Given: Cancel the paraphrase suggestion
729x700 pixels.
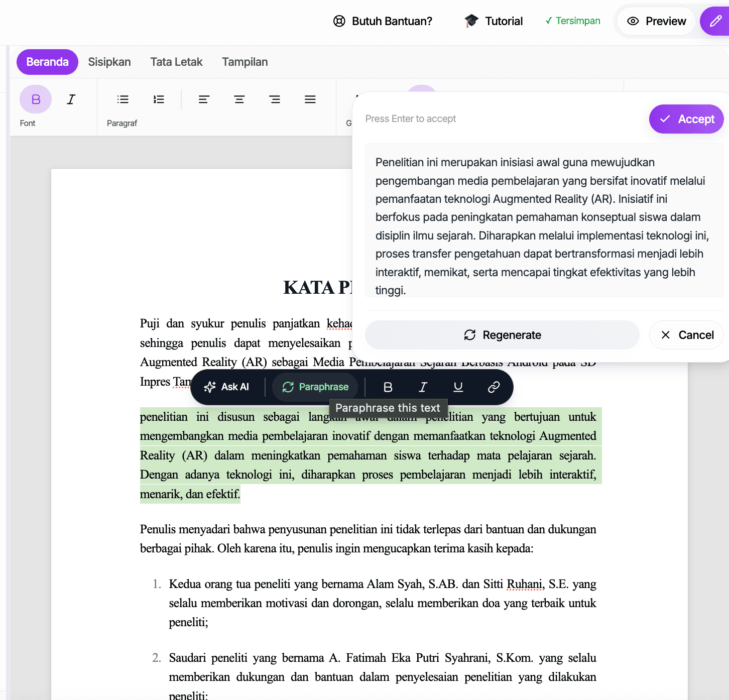Looking at the screenshot, I should coord(686,335).
